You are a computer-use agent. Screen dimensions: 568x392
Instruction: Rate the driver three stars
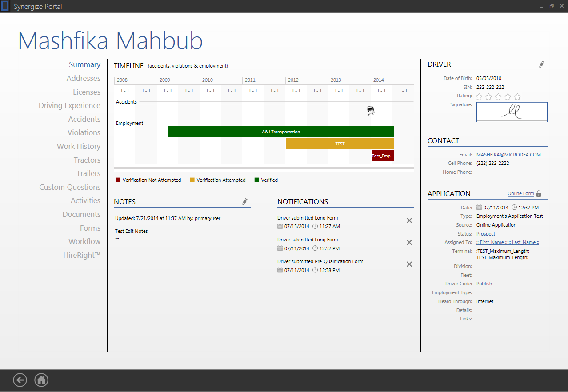tap(498, 96)
